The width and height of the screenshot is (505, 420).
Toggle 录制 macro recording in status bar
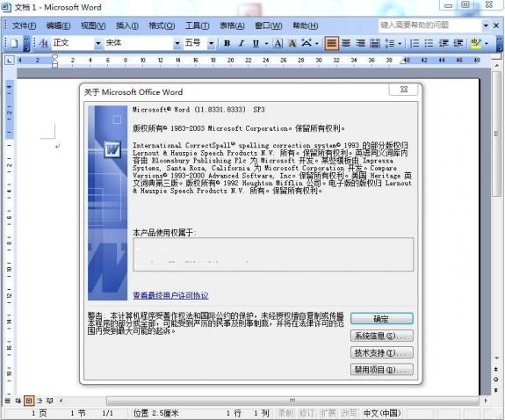pyautogui.click(x=285, y=413)
